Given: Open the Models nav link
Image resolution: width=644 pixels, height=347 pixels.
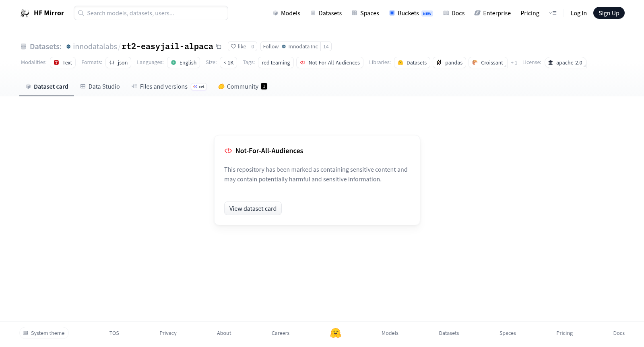Looking at the screenshot, I should (287, 13).
